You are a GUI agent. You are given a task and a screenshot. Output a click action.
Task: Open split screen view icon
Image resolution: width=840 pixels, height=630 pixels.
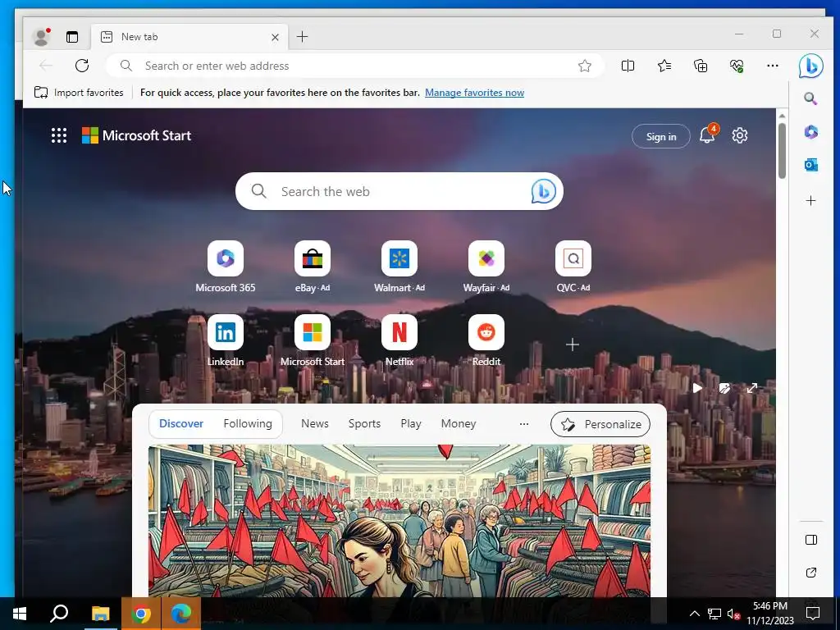tap(628, 66)
